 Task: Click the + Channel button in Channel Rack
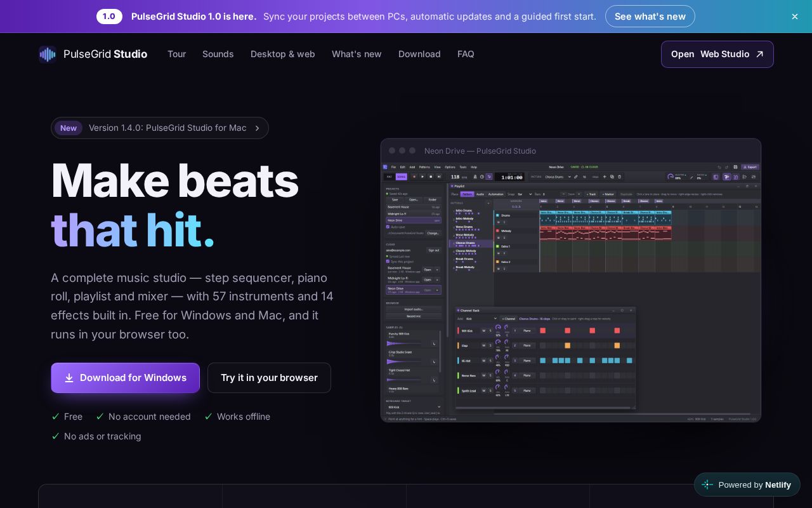click(x=508, y=319)
